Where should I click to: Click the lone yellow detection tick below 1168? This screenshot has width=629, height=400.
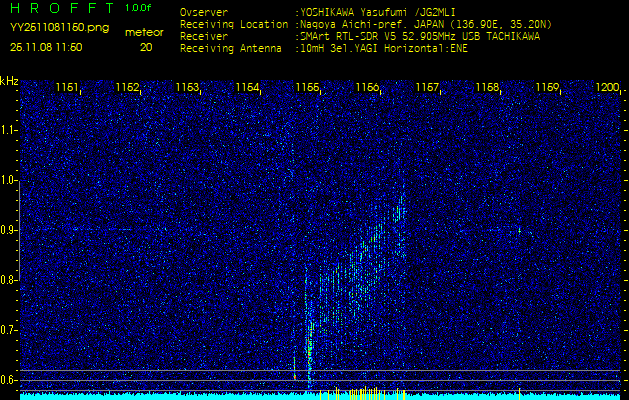click(519, 394)
